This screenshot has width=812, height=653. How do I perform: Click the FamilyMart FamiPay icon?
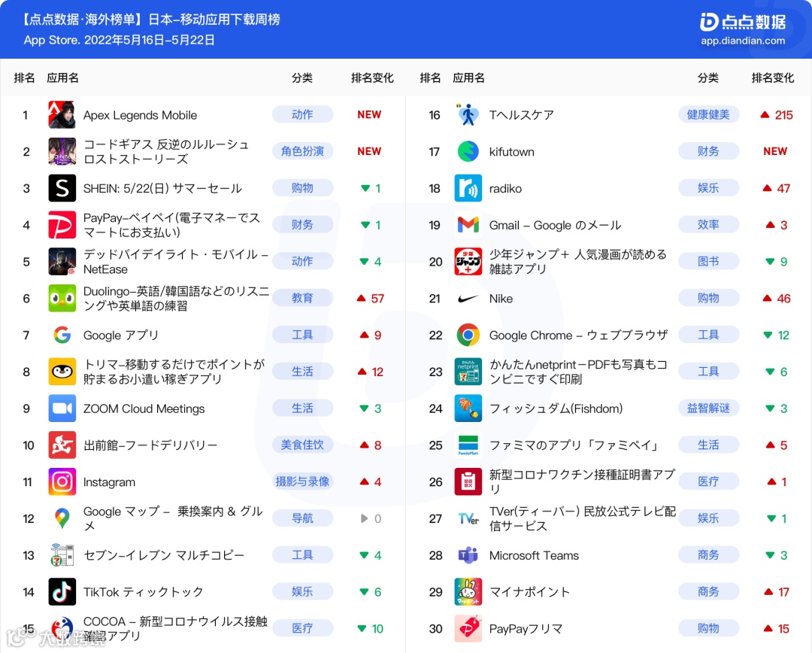point(468,445)
